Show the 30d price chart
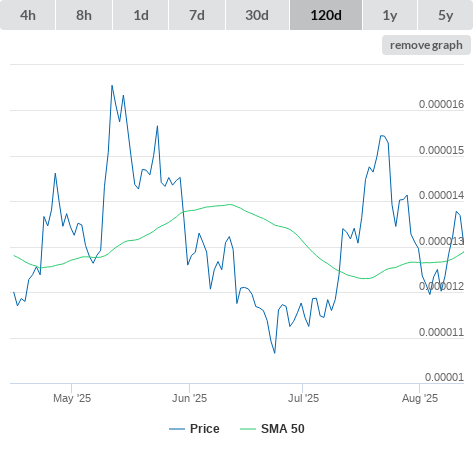This screenshot has width=474, height=455. click(257, 15)
